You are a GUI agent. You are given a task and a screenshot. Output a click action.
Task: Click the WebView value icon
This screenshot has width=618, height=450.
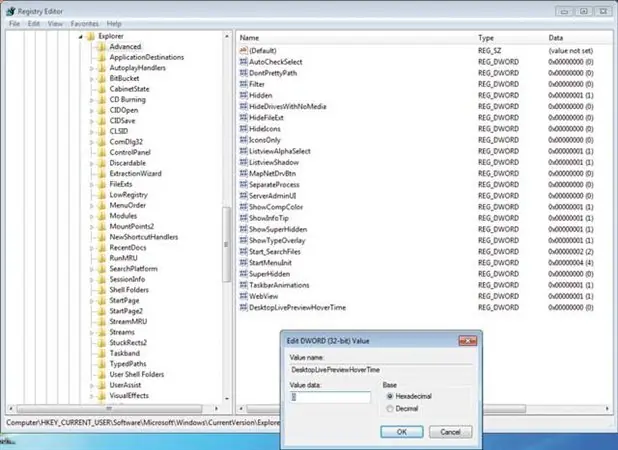[244, 296]
